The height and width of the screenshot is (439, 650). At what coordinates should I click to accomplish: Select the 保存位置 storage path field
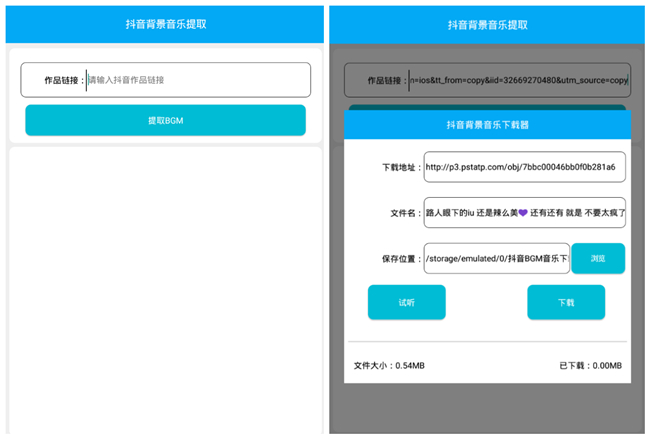pyautogui.click(x=497, y=258)
